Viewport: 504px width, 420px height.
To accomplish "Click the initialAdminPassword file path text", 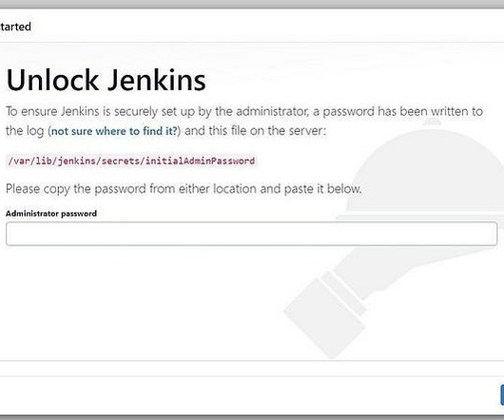I will click(x=131, y=161).
